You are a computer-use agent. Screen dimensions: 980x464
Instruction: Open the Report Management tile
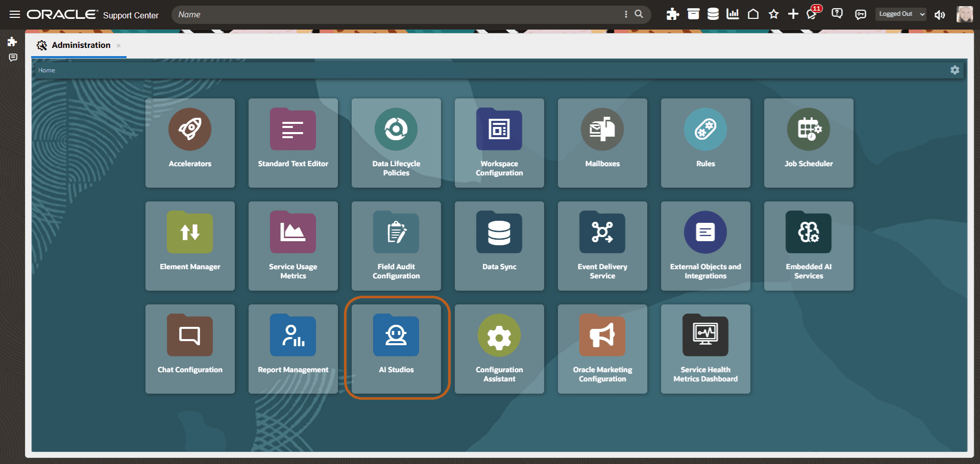(293, 349)
